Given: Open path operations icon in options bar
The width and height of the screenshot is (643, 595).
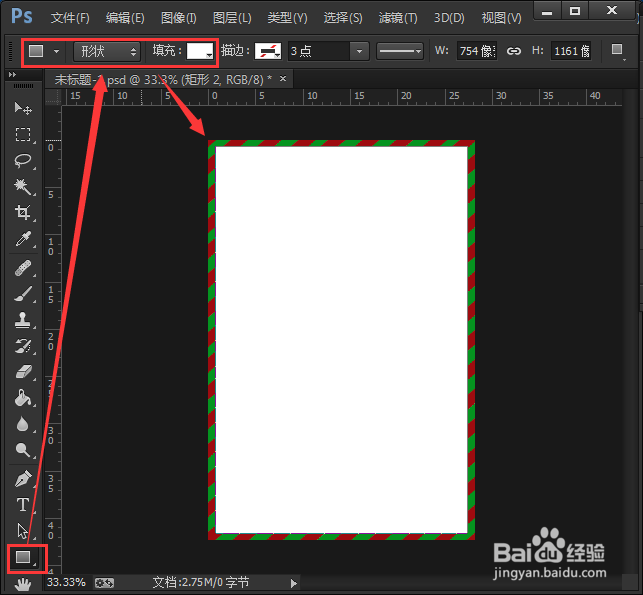Looking at the screenshot, I should coord(617,50).
